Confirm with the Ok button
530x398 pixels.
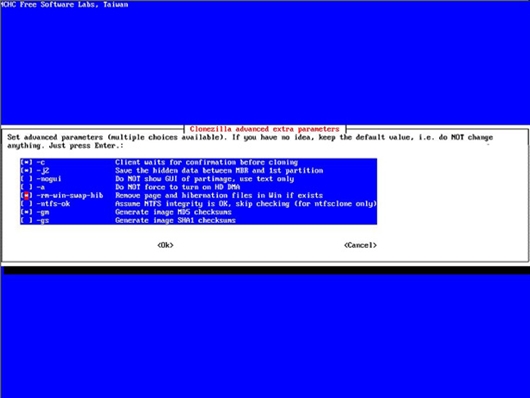(165, 245)
